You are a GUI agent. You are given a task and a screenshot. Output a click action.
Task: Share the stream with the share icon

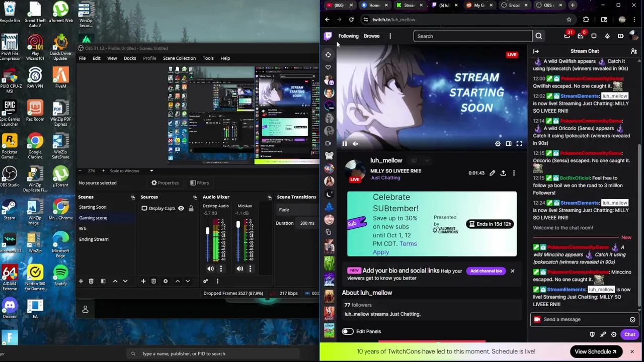point(503,173)
